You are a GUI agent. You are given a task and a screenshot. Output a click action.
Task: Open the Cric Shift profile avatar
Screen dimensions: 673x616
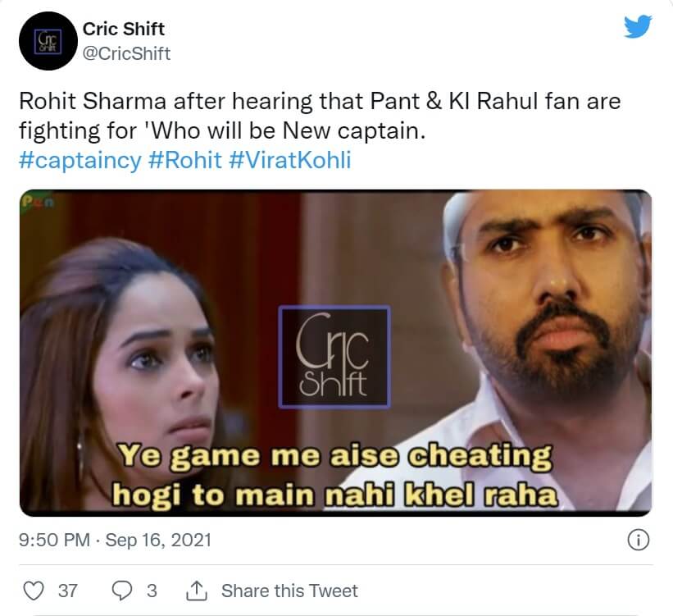click(48, 41)
